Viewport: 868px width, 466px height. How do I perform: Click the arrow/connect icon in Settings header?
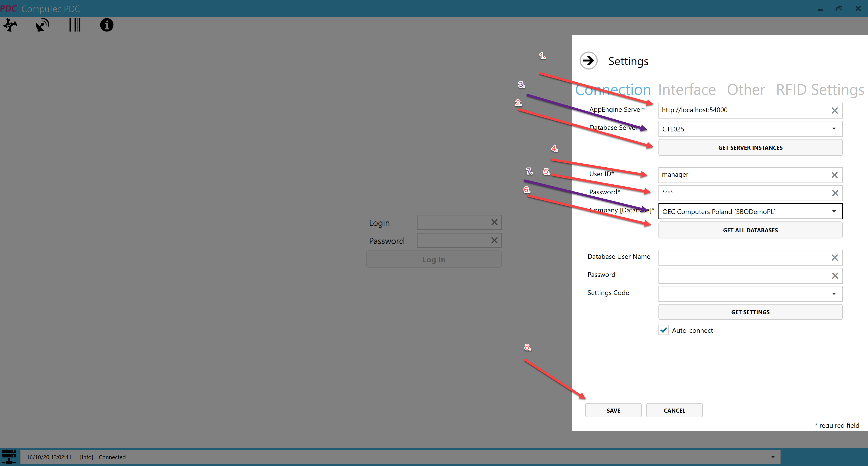(588, 60)
